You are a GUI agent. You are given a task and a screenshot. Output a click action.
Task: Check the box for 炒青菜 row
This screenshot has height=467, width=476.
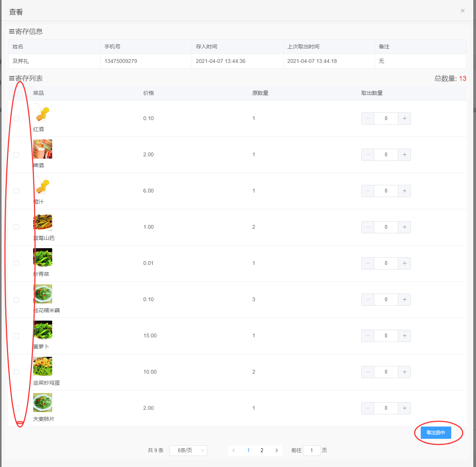(x=16, y=263)
